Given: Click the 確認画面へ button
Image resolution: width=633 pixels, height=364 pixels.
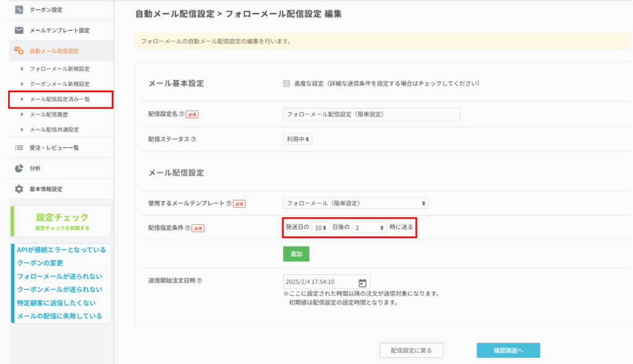Looking at the screenshot, I should [508, 350].
